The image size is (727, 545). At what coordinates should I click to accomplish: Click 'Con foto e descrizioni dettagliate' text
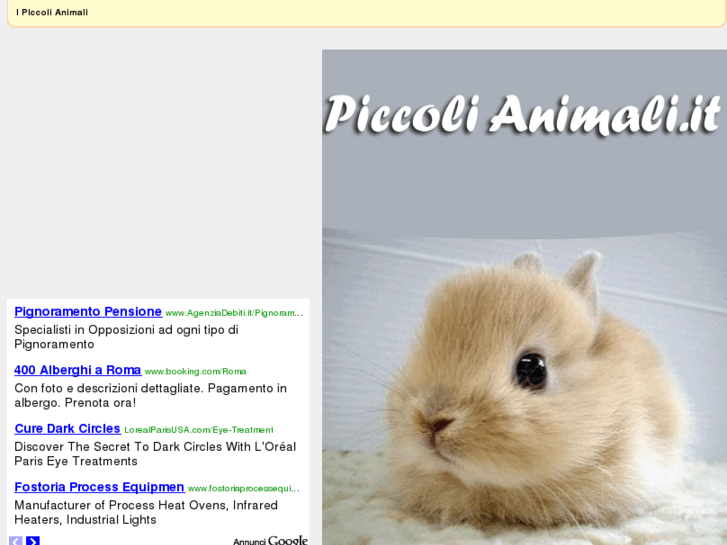click(150, 395)
